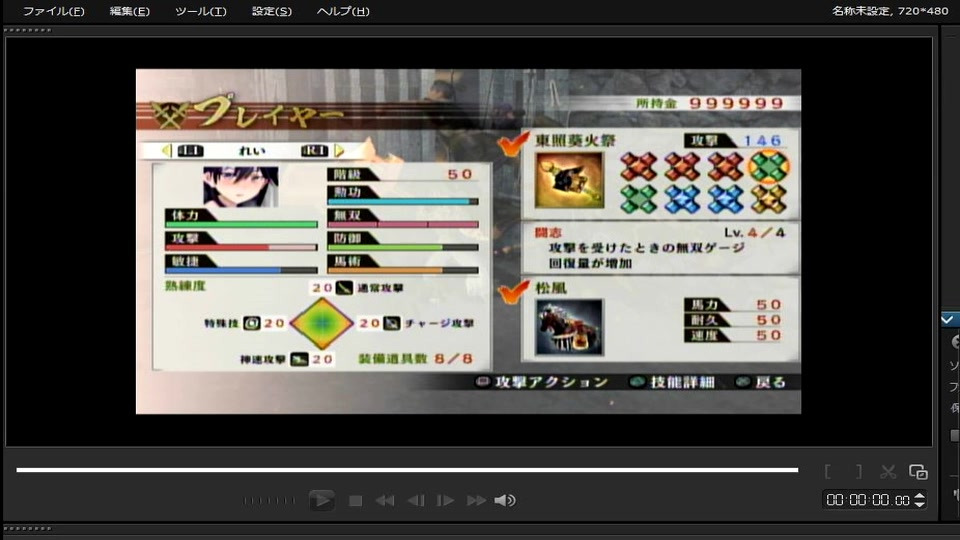This screenshot has height=540, width=960.
Task: Jump to start with the double-left arrows
Action: click(x=384, y=501)
